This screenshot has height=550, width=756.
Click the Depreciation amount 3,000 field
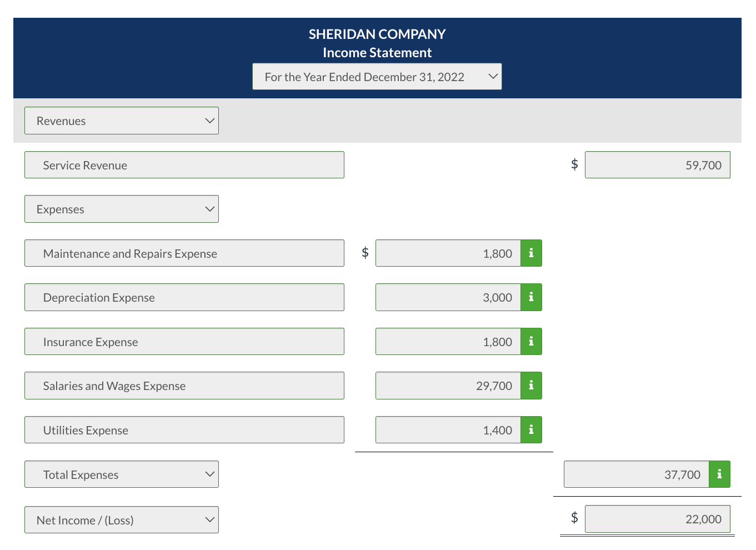(x=448, y=297)
